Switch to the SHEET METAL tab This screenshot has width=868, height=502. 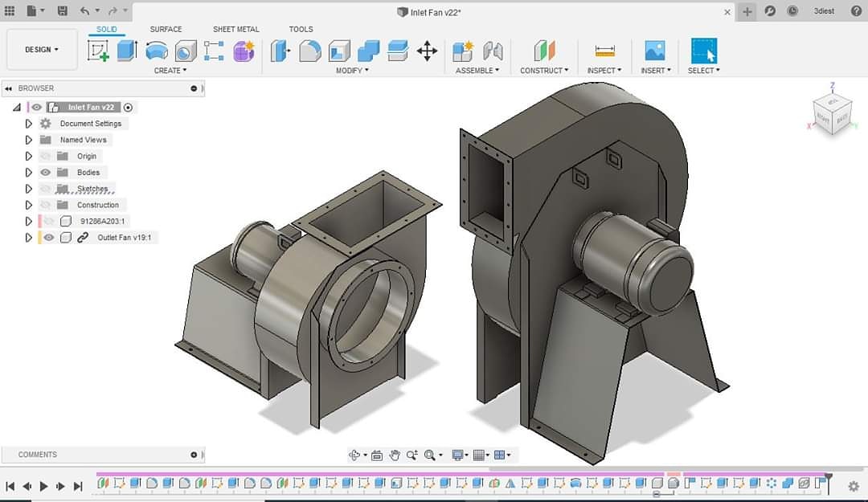tap(235, 30)
